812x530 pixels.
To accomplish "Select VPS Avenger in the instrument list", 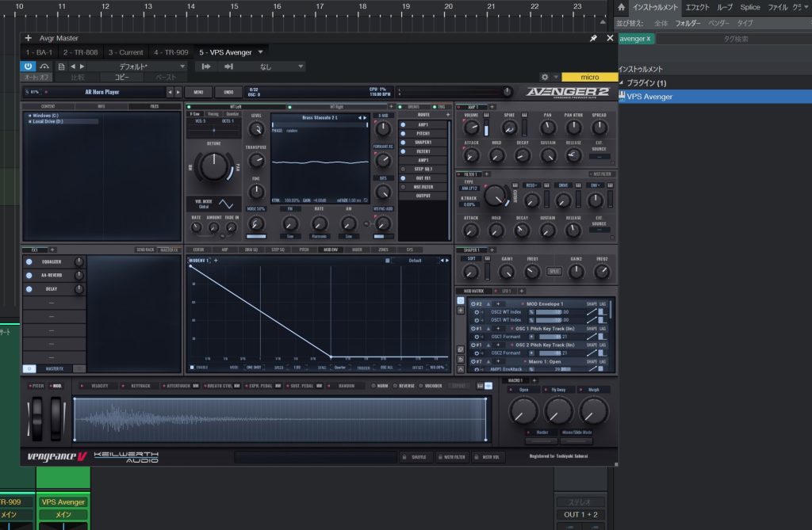I will pos(650,97).
